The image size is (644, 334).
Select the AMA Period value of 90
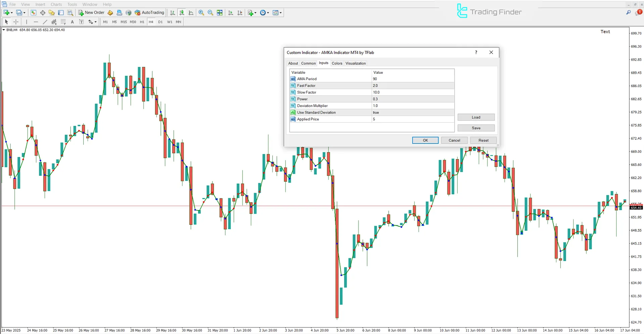click(412, 79)
